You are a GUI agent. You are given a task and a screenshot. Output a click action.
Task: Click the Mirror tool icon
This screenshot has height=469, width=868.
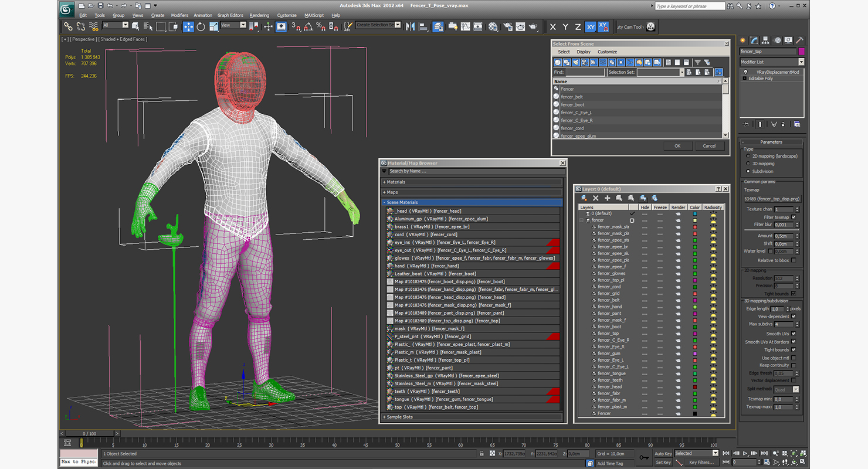tap(410, 26)
